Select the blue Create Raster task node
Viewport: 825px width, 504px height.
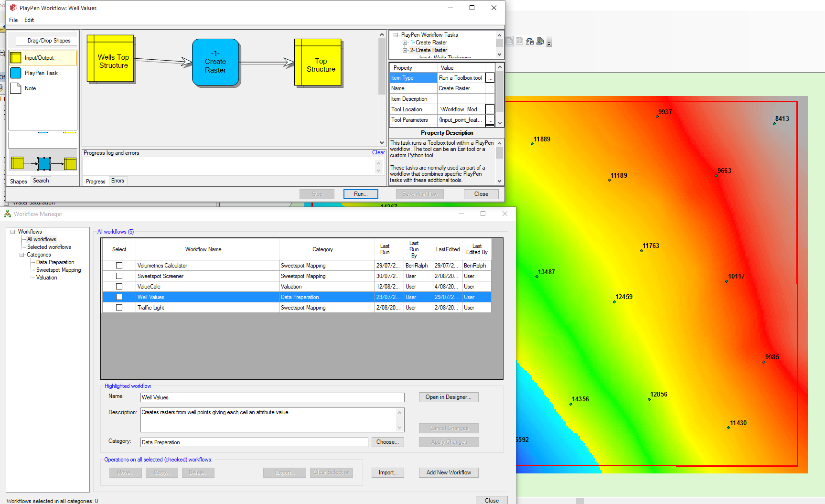216,63
